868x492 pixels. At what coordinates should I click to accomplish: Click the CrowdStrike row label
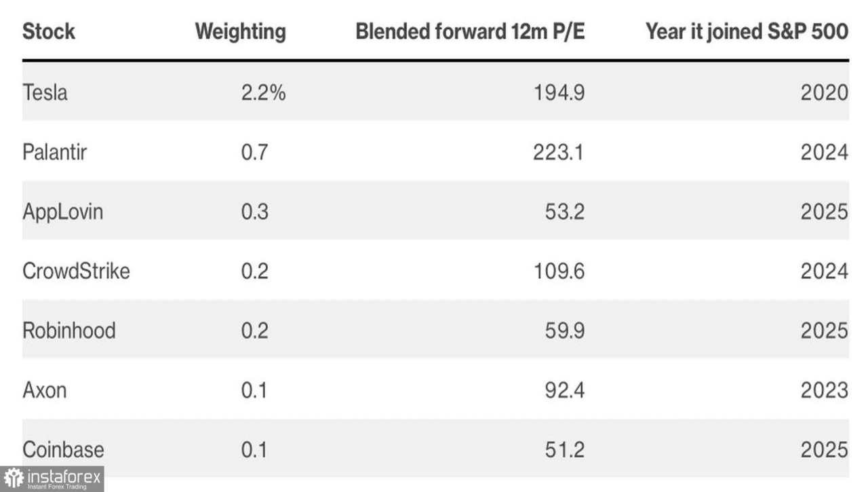pos(76,271)
